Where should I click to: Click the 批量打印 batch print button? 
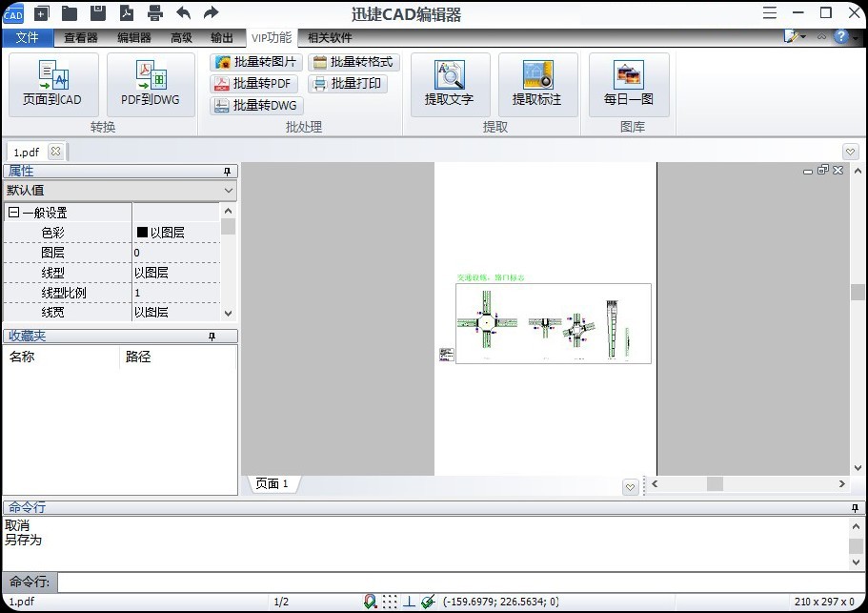[347, 83]
